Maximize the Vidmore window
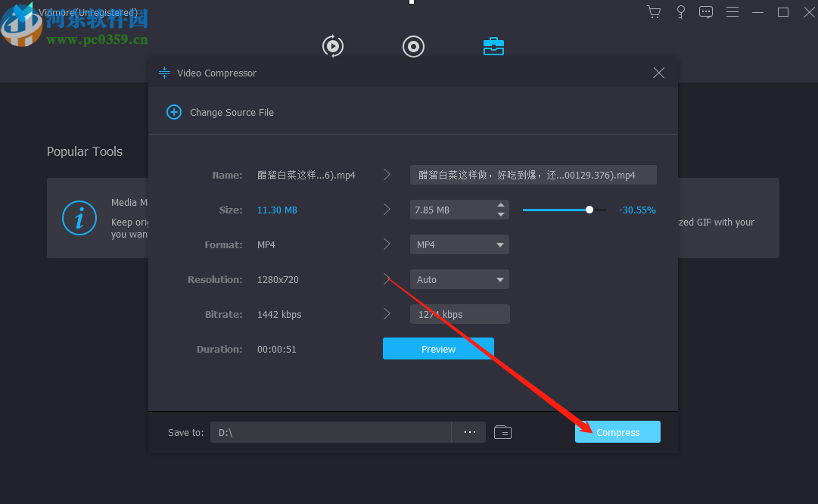Viewport: 818px width, 504px height. tap(783, 12)
